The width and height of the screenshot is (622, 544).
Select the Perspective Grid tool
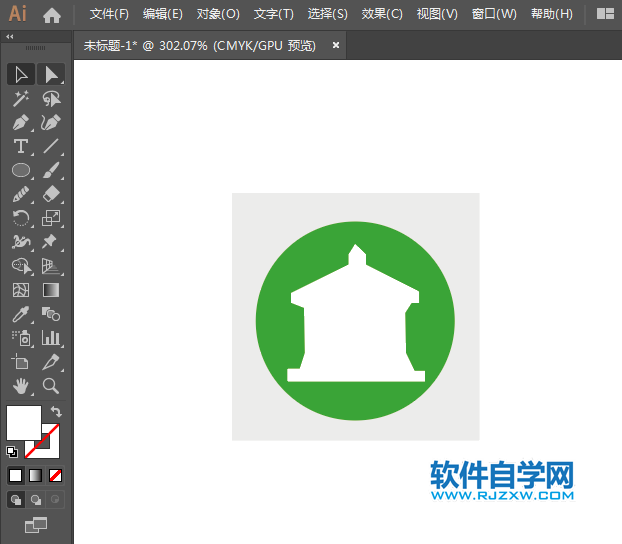[51, 266]
